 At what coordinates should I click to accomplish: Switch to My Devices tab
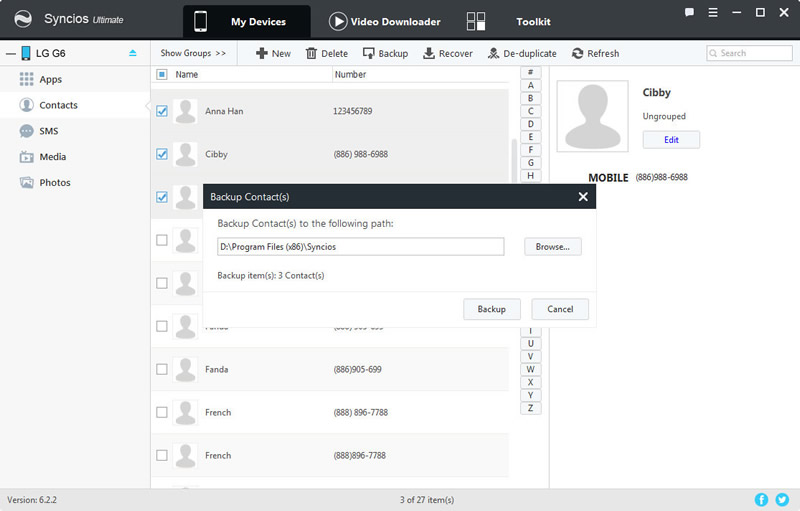246,21
